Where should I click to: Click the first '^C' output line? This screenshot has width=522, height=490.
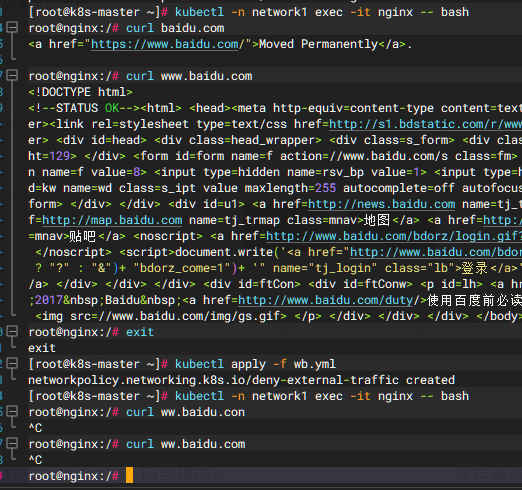35,428
